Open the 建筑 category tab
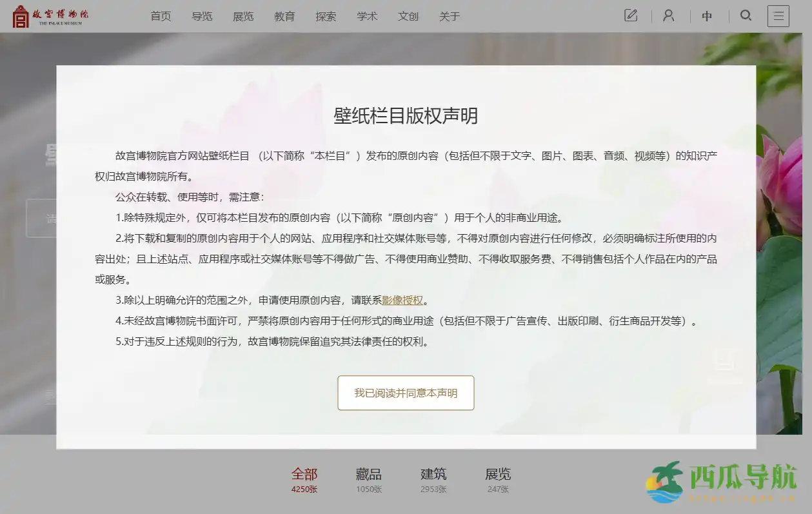Image resolution: width=812 pixels, height=514 pixels. coord(433,474)
